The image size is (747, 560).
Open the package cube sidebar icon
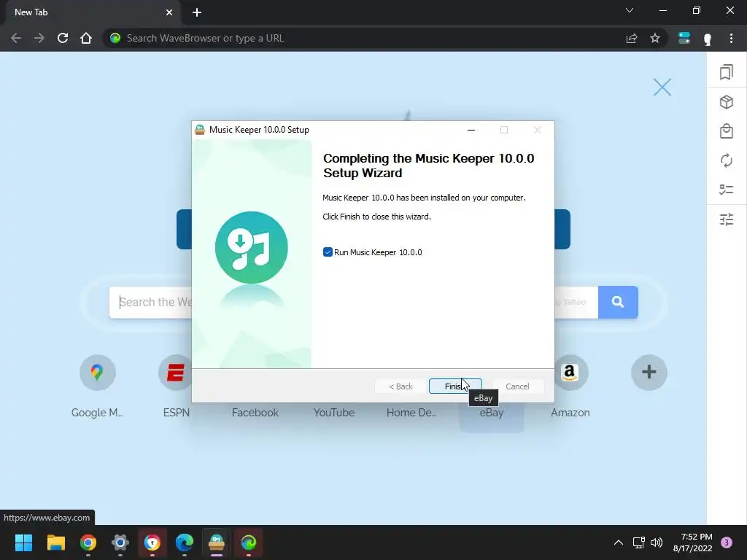[x=727, y=102]
